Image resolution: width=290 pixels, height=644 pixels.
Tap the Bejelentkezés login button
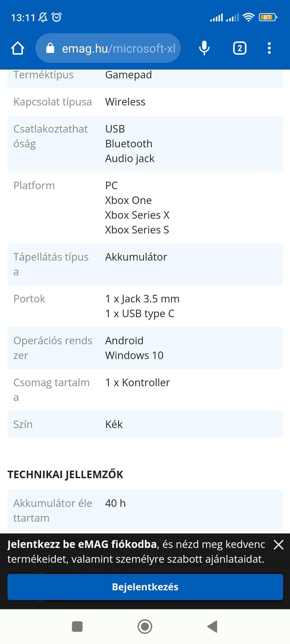click(x=145, y=587)
